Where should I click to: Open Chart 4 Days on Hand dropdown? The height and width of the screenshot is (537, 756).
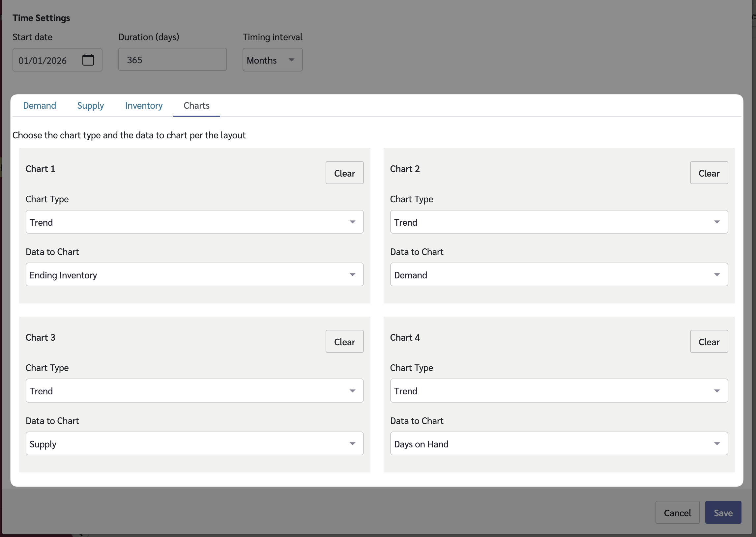click(559, 444)
